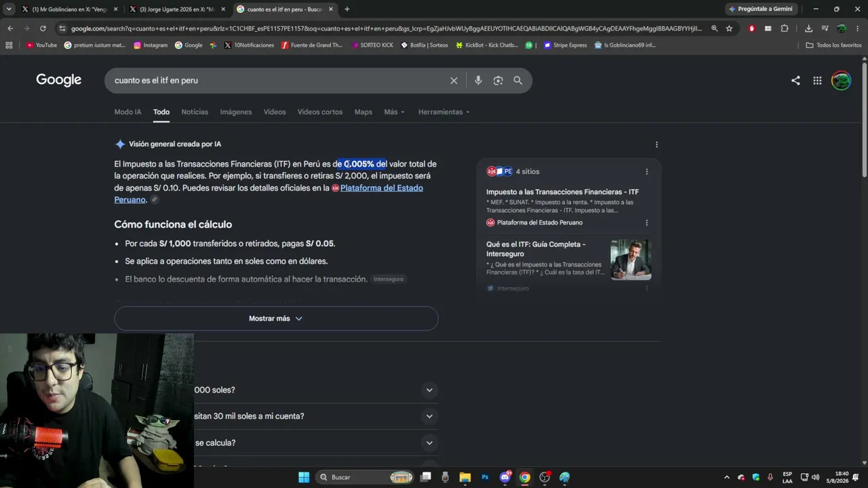Focus the Google search input field
Screen dimensions: 868x488
pos(278,81)
